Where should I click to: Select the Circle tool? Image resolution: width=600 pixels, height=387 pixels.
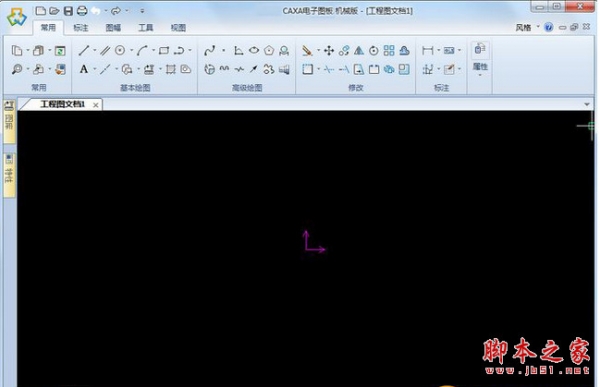tap(120, 51)
